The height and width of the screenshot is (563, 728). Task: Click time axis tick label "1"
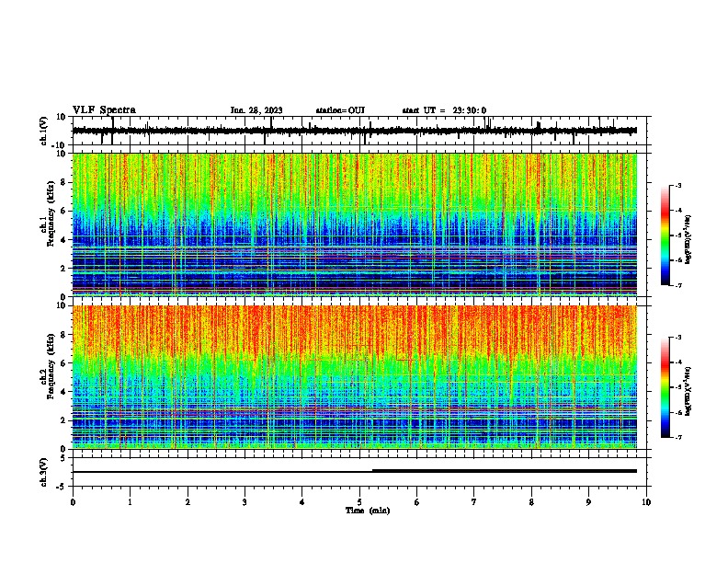tap(130, 502)
